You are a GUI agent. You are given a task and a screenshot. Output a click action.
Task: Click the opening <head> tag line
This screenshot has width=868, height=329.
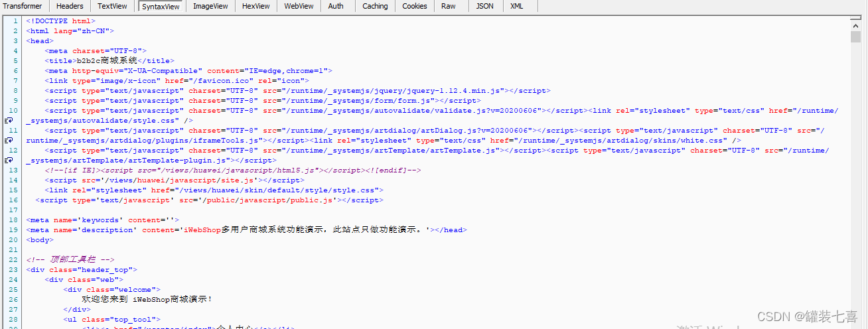[x=40, y=41]
